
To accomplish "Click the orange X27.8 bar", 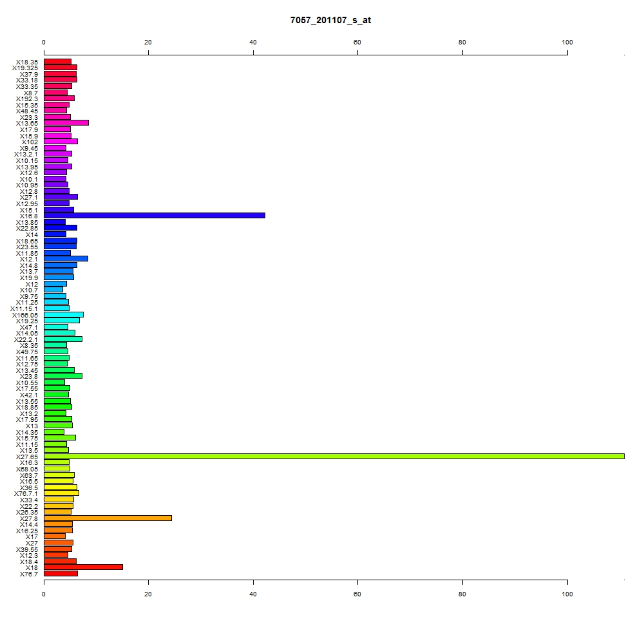I will tap(108, 518).
